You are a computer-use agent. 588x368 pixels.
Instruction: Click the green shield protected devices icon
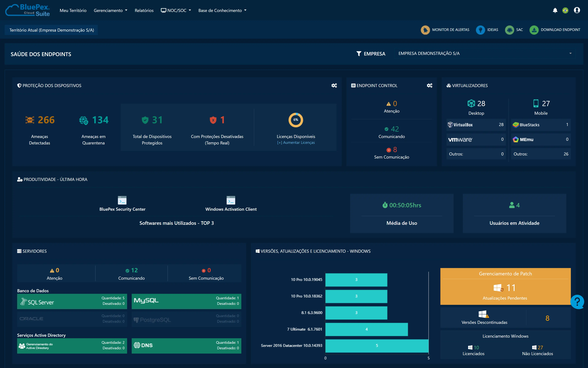click(x=145, y=120)
